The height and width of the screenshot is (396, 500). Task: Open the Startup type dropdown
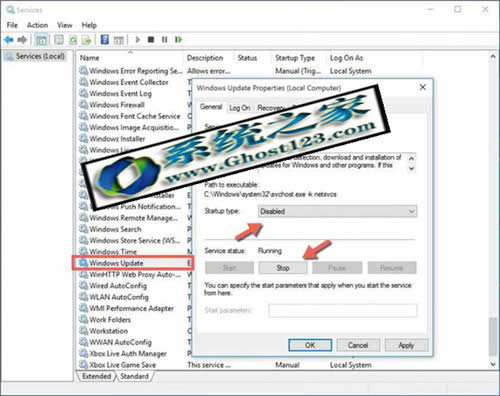coord(337,211)
